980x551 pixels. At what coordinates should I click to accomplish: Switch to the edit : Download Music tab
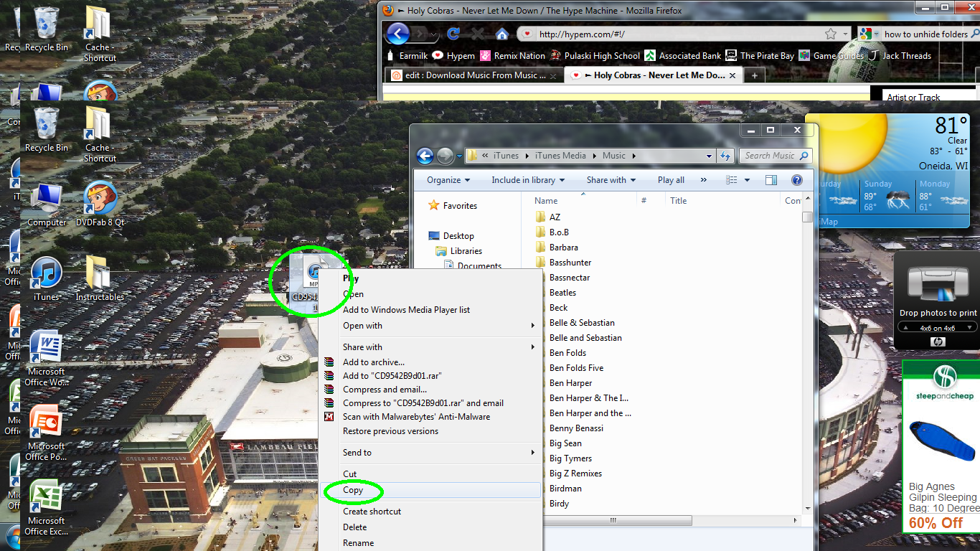pos(475,75)
